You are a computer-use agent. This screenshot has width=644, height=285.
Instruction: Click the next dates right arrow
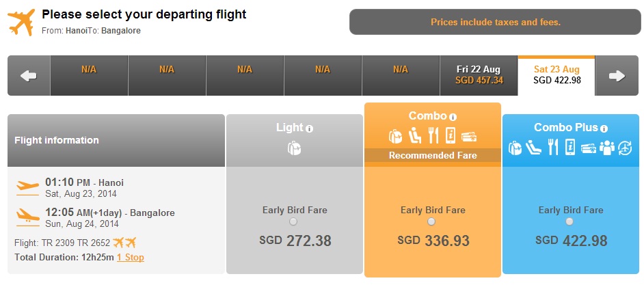pos(617,76)
